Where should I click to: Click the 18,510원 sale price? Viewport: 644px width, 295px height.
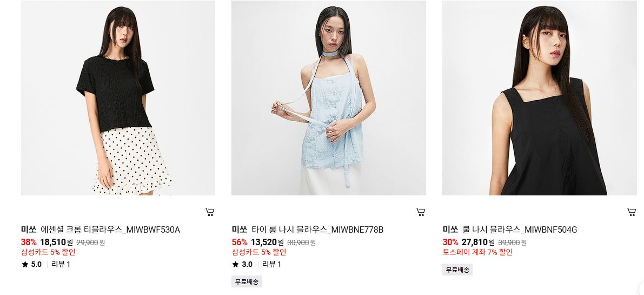coord(56,242)
